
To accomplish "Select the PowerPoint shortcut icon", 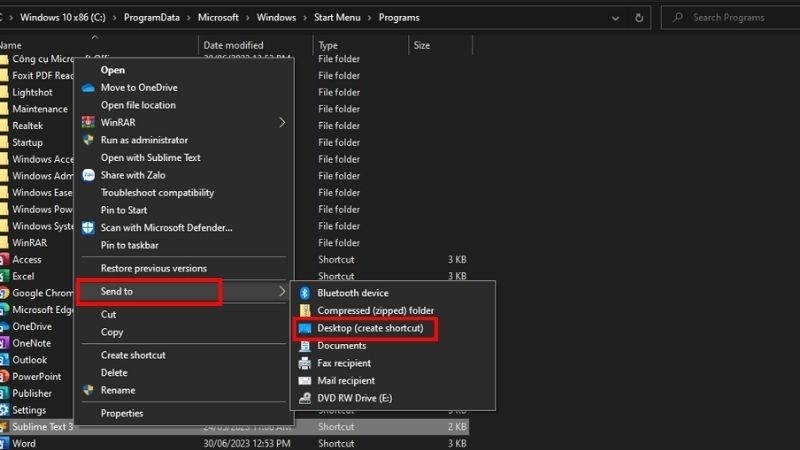I will pyautogui.click(x=3, y=376).
